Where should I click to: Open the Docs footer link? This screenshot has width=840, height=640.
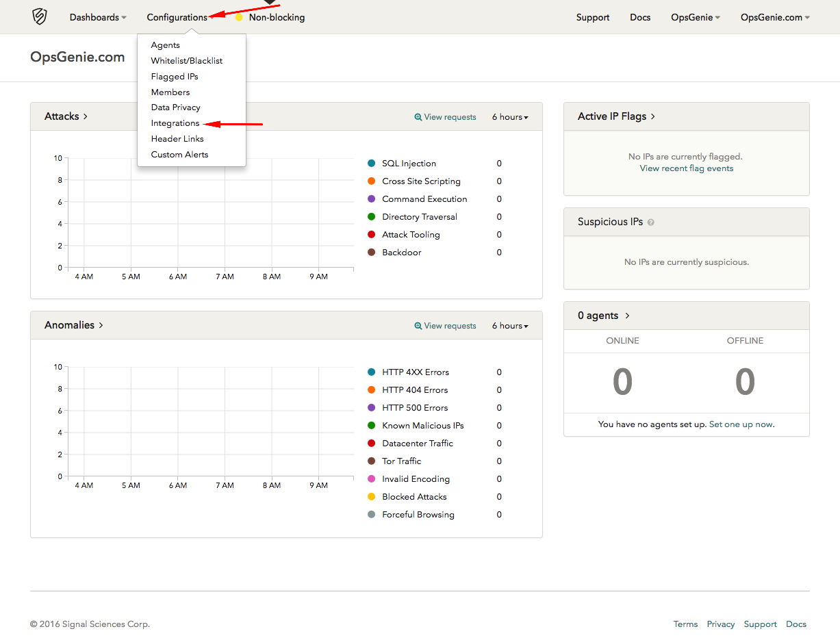[796, 624]
